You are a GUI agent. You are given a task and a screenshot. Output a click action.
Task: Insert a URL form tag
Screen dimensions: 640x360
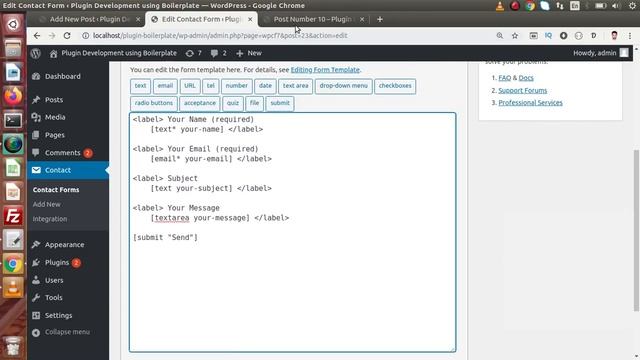[190, 86]
